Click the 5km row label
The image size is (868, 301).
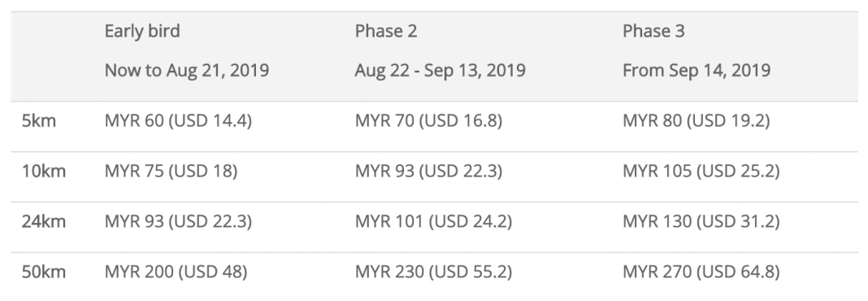pyautogui.click(x=39, y=121)
